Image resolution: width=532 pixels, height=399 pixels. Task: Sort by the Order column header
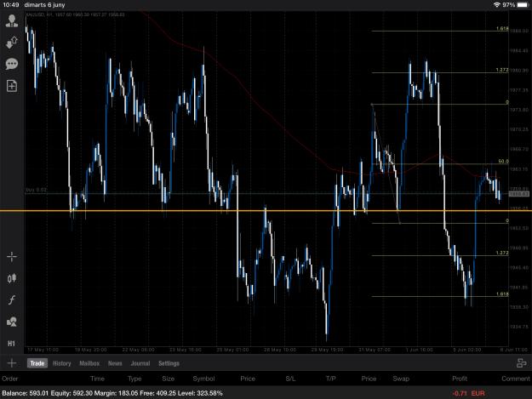point(10,379)
